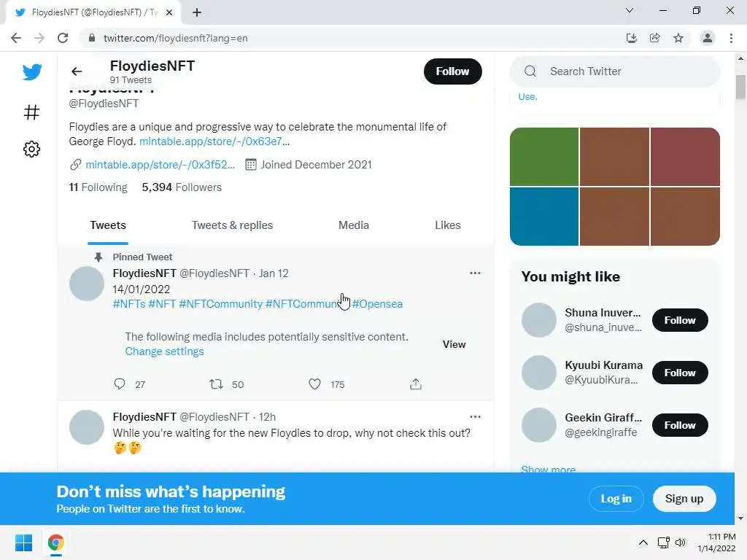
Task: Follow Geekin Giraffe
Action: pyautogui.click(x=680, y=425)
